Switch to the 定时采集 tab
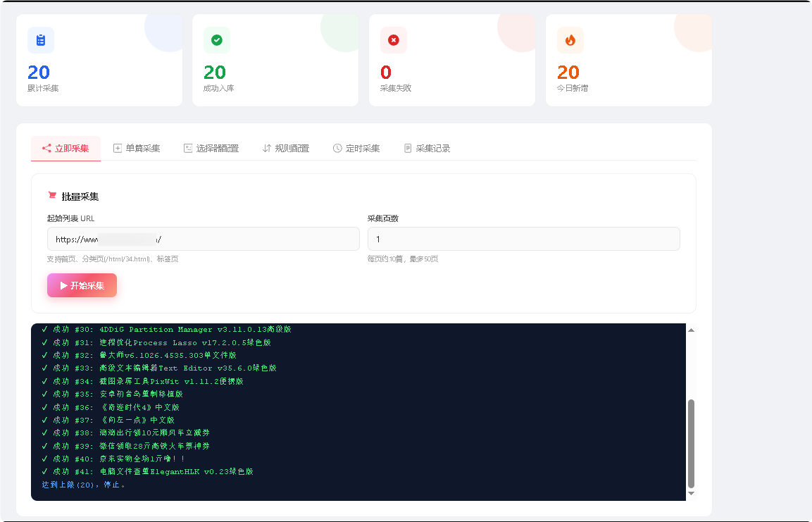Image resolution: width=812 pixels, height=522 pixels. [x=356, y=148]
